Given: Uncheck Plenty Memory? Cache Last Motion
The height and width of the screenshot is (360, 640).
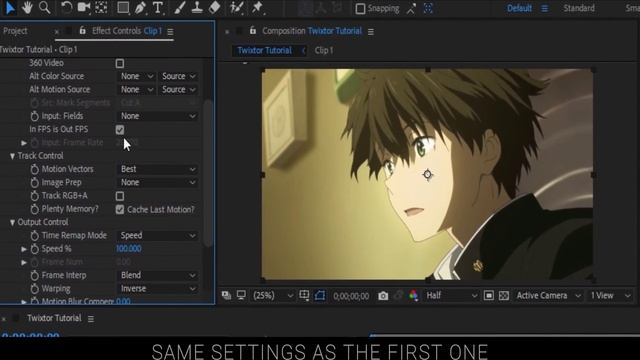Looking at the screenshot, I should [x=120, y=209].
